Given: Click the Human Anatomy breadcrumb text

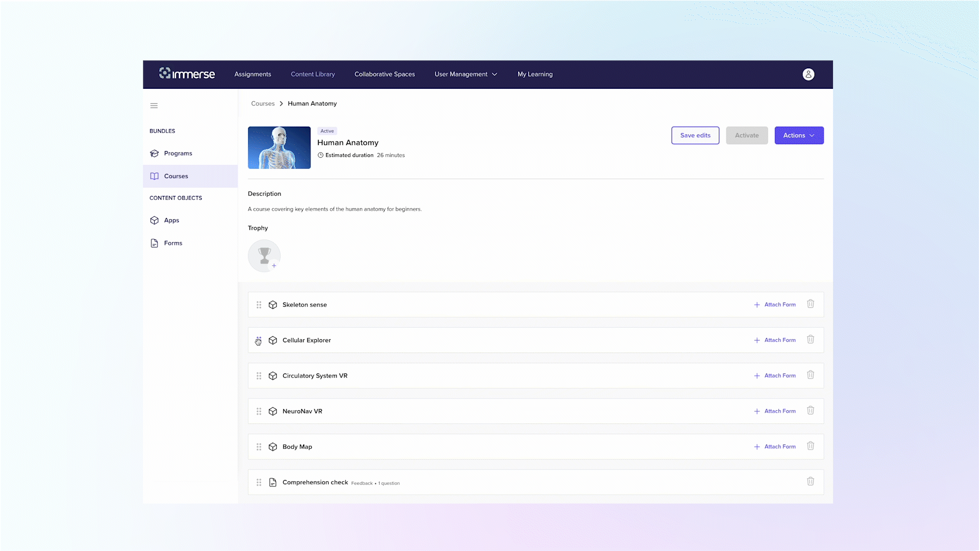Looking at the screenshot, I should point(312,104).
